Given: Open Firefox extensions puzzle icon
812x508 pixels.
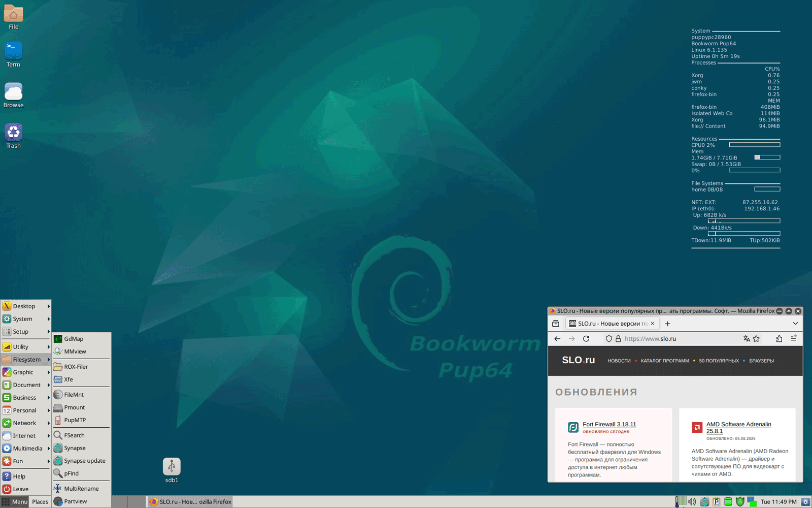Looking at the screenshot, I should coord(779,339).
